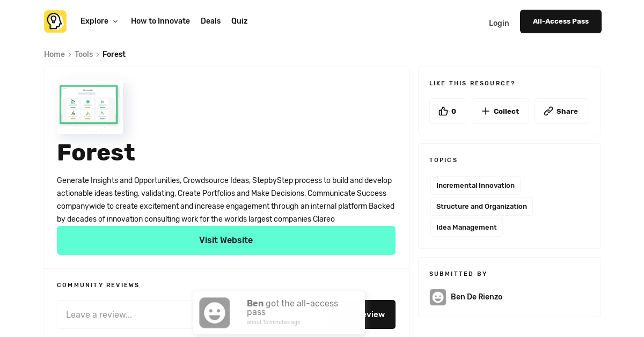Click the Login link
Viewport: 644px width, 337px height.
click(499, 23)
